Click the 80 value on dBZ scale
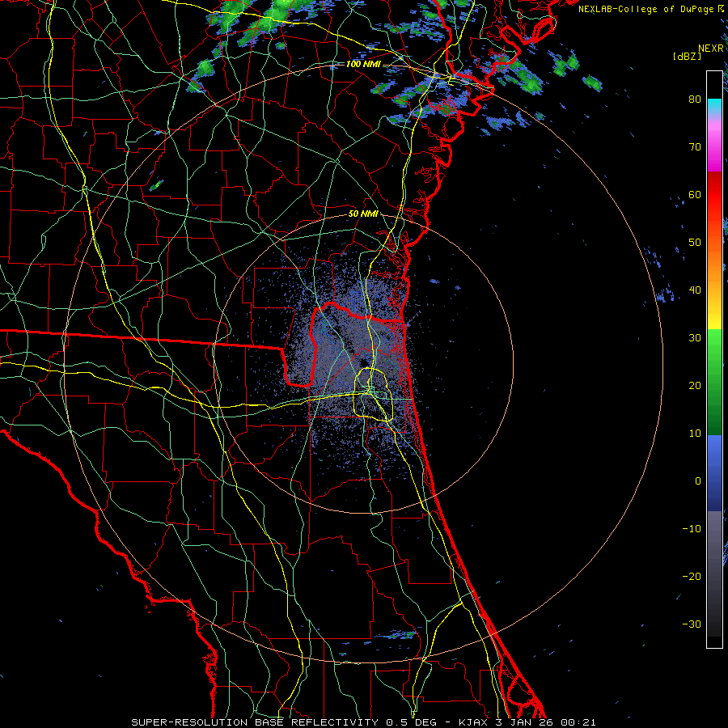Screen dimensions: 728x728 tap(695, 99)
